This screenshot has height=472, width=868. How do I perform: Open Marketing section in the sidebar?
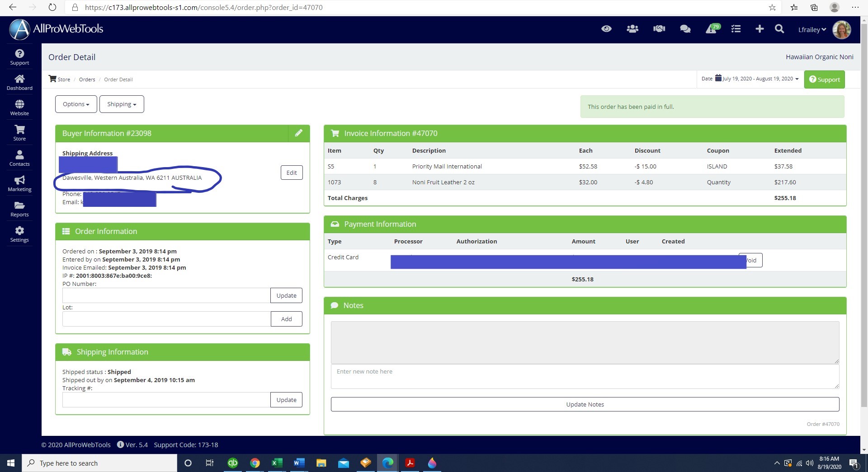[19, 184]
